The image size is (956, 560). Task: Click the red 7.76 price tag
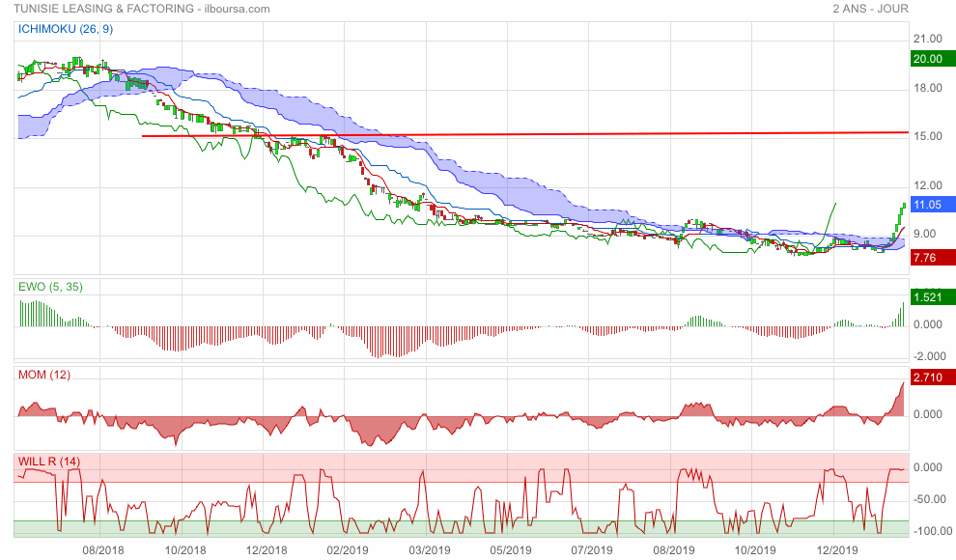(933, 258)
